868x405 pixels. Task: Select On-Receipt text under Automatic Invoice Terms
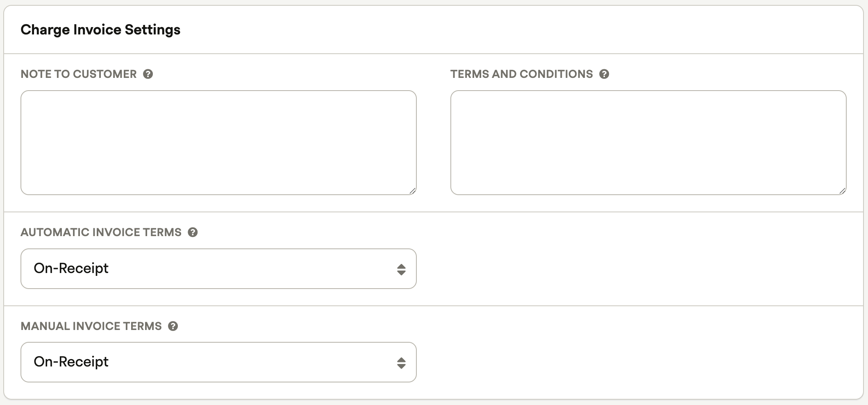point(71,268)
